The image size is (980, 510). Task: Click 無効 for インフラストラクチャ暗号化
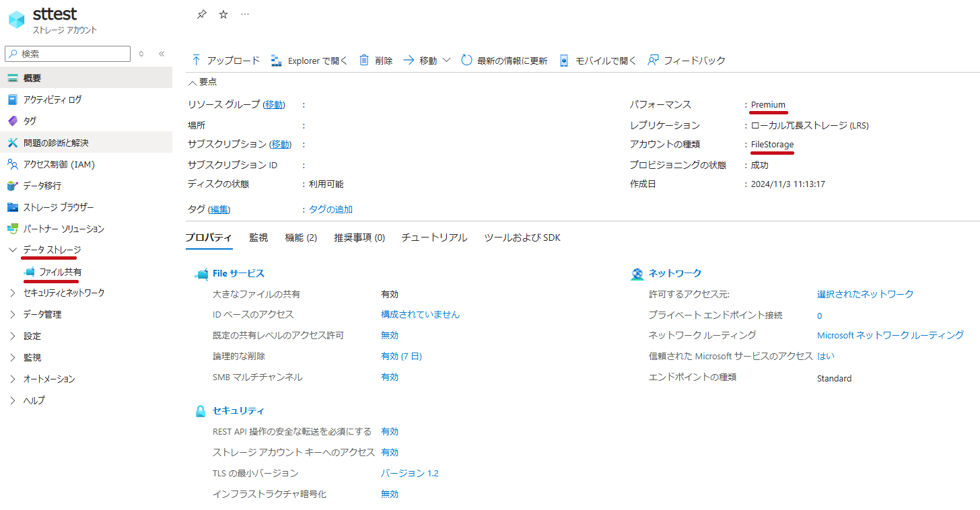coord(390,494)
